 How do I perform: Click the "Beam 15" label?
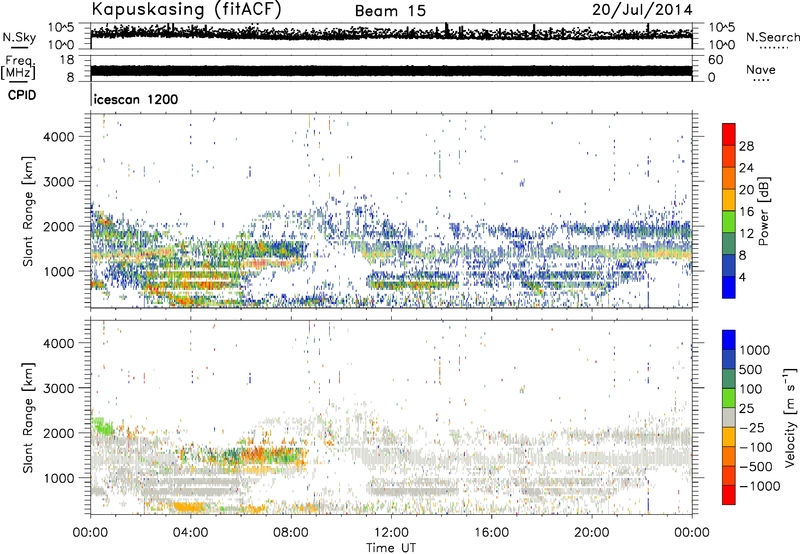(390, 11)
